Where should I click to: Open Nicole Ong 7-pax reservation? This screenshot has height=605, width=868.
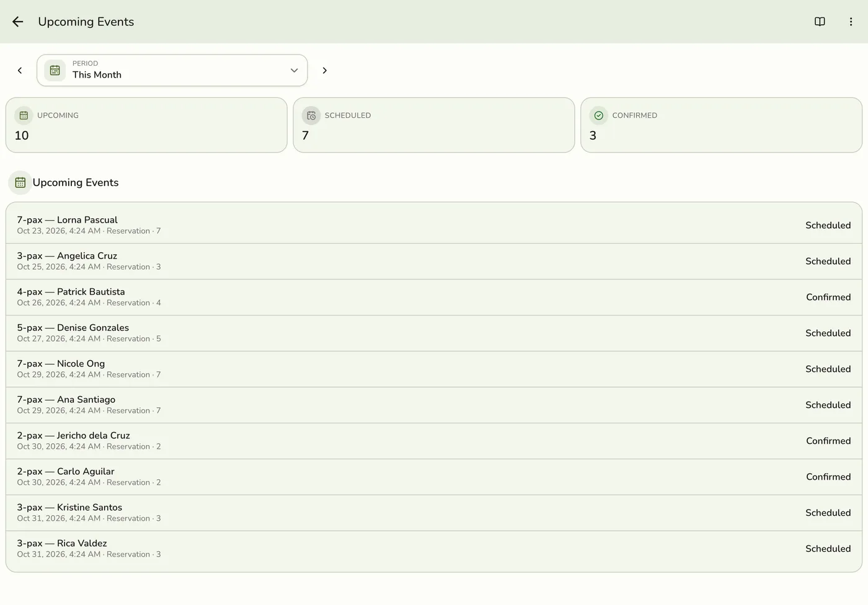[434, 369]
